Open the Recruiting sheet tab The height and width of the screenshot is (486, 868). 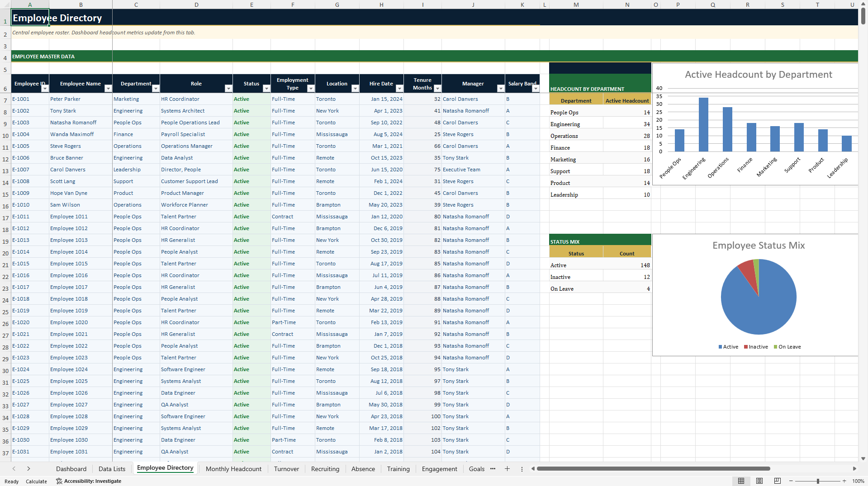tap(325, 469)
